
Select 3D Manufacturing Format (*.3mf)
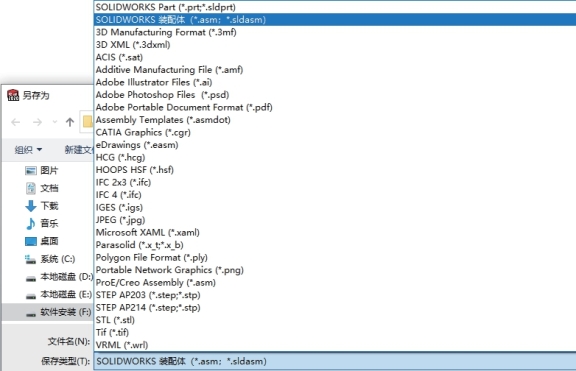[335, 32]
